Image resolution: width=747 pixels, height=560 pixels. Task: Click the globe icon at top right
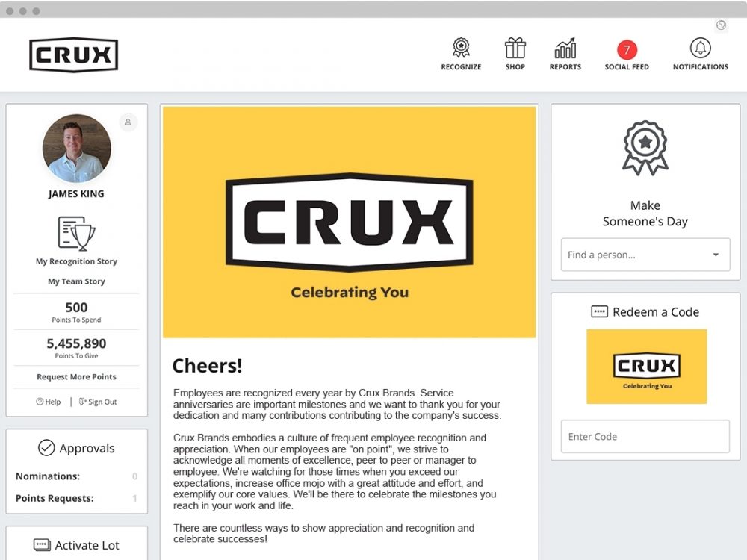pyautogui.click(x=722, y=25)
